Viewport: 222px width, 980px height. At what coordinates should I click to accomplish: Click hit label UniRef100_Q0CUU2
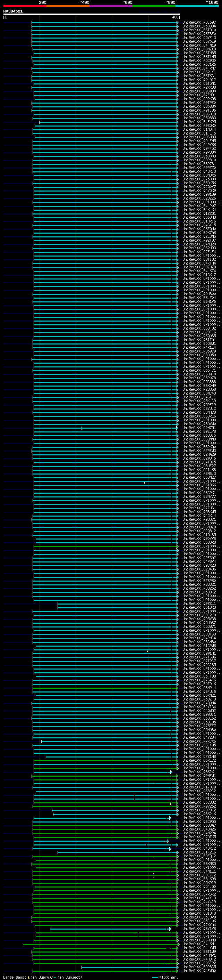[199, 803]
